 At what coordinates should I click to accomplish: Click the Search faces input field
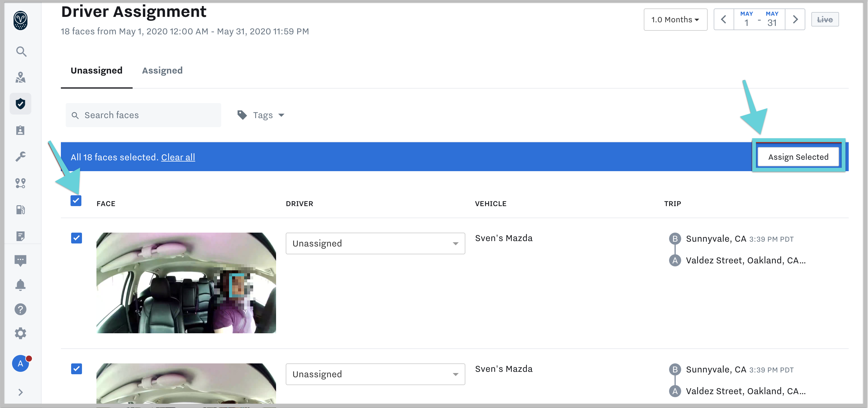(x=143, y=115)
